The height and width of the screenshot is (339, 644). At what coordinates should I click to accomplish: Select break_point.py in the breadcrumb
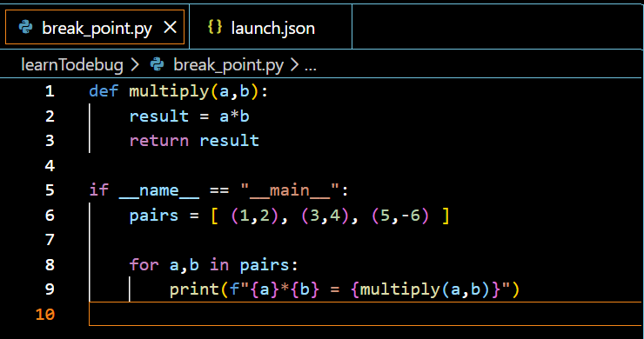228,65
